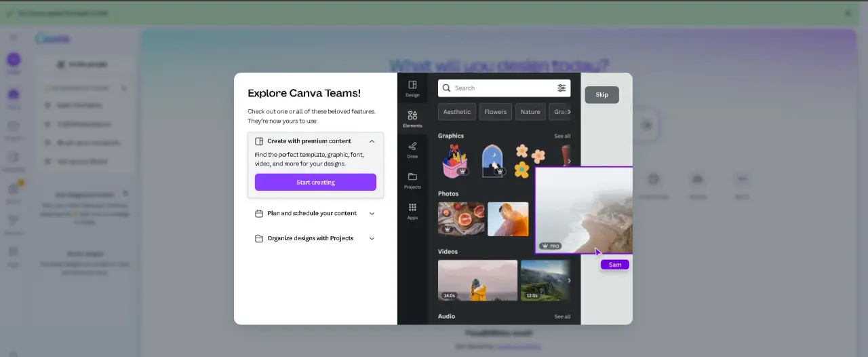Select the arch window moon graphic
The image size is (868, 357).
point(493,161)
